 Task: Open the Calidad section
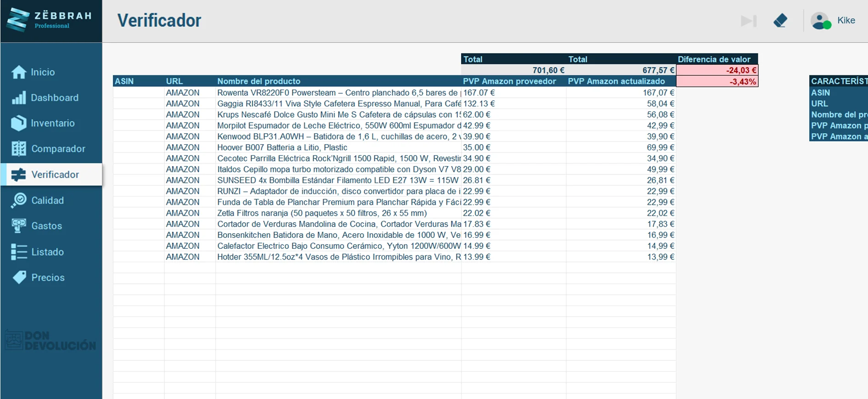point(47,200)
